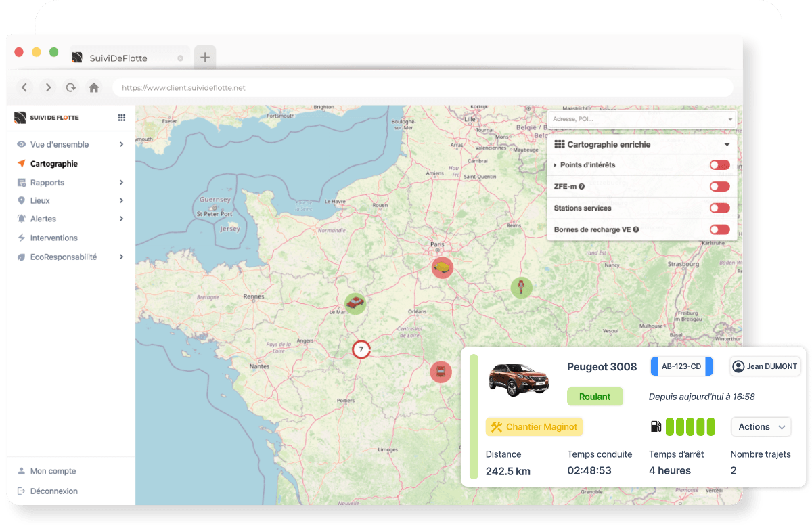Expand Rapports chevron

pos(121,183)
